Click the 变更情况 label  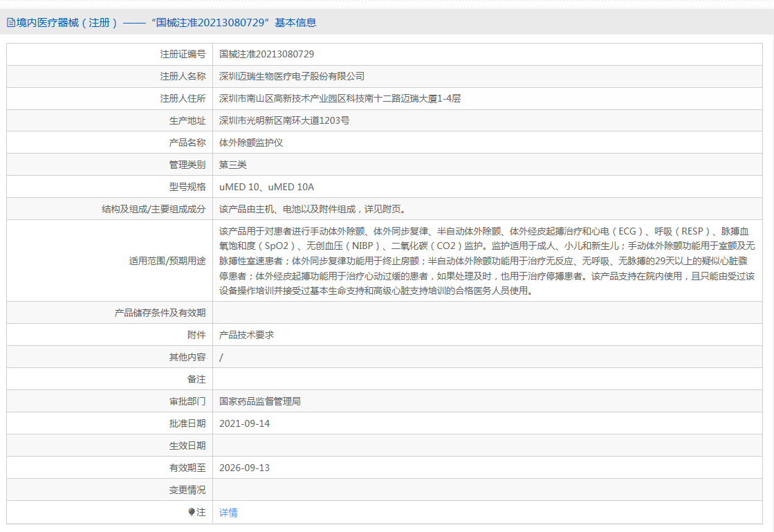[187, 490]
